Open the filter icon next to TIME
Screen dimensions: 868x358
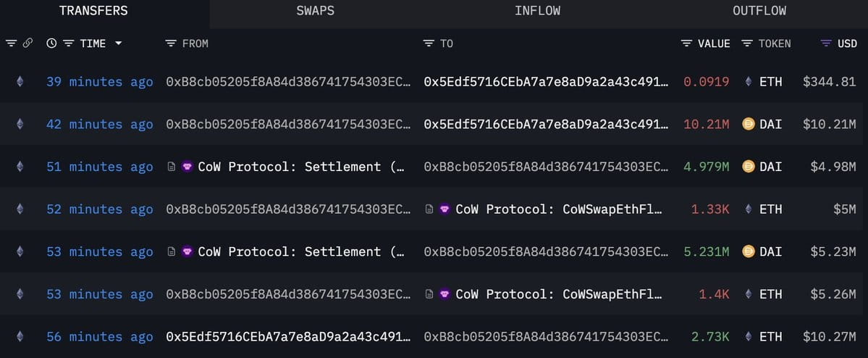(x=68, y=43)
